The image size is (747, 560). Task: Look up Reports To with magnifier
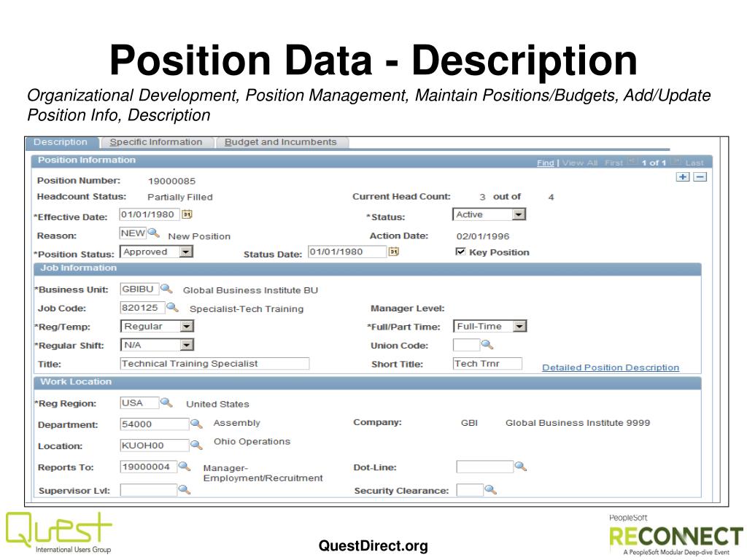coord(185,466)
